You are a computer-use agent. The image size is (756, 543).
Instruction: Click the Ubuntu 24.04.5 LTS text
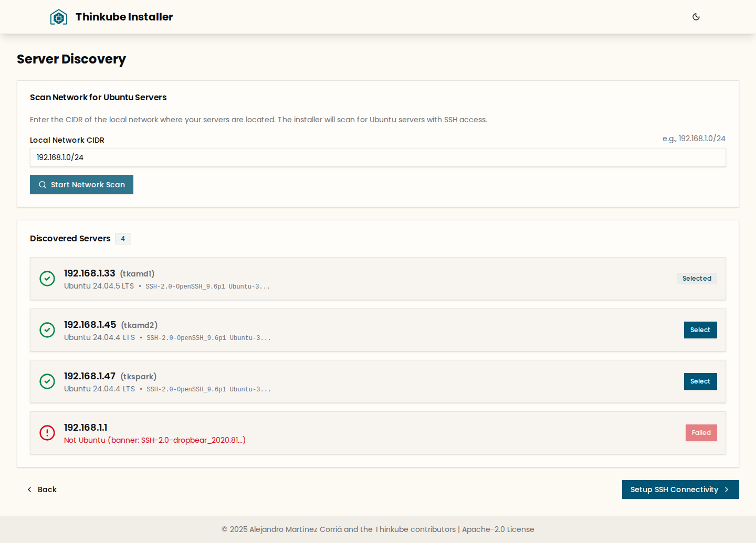[x=99, y=286]
